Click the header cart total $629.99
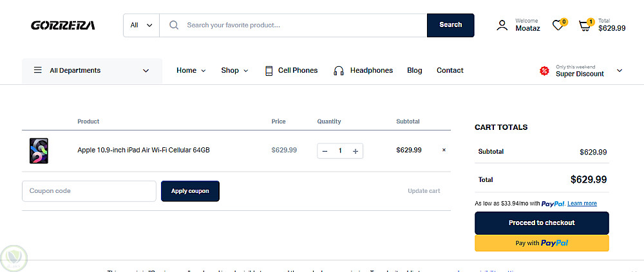This screenshot has width=644, height=272. coord(612,28)
